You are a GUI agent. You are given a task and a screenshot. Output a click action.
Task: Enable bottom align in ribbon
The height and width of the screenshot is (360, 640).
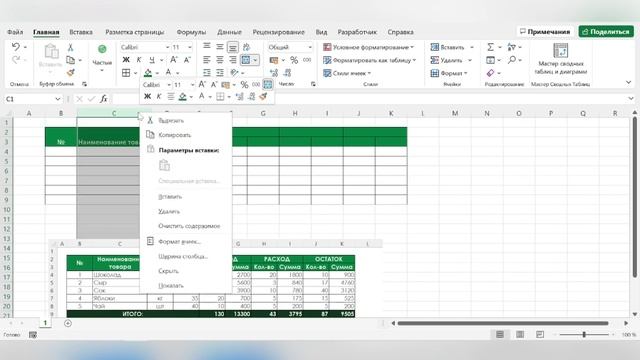[x=233, y=47]
